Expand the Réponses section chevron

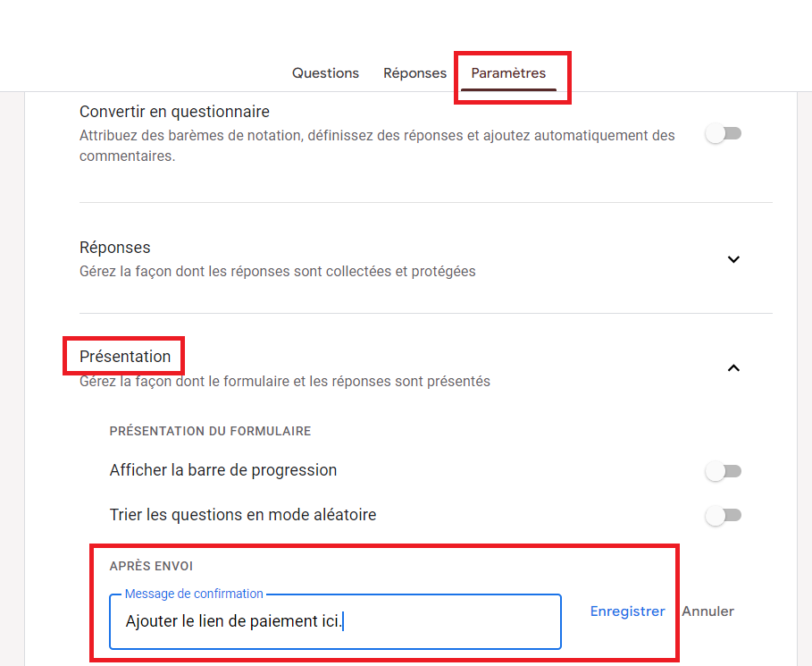point(733,259)
